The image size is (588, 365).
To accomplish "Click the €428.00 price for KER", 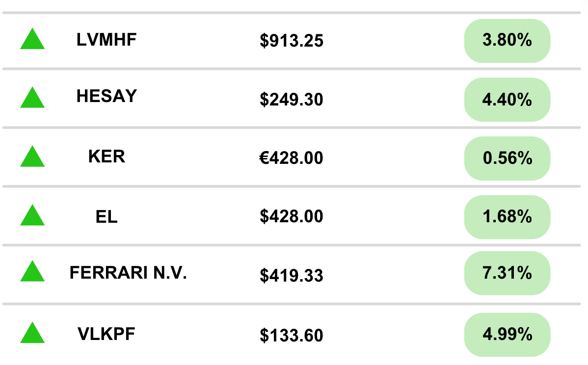I will (x=292, y=158).
